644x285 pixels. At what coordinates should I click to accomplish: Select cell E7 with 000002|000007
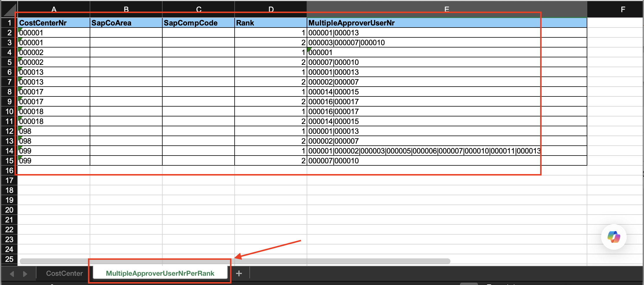[447, 82]
